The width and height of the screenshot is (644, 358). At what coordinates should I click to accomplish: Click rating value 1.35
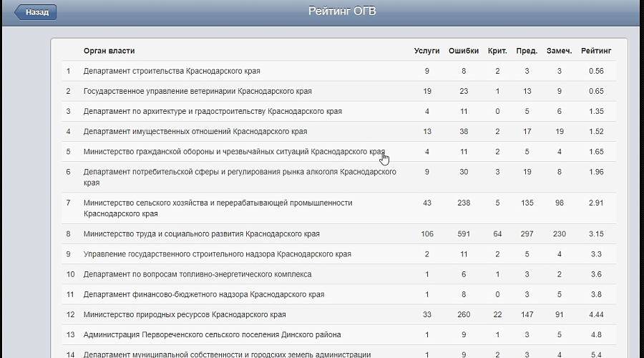(596, 112)
